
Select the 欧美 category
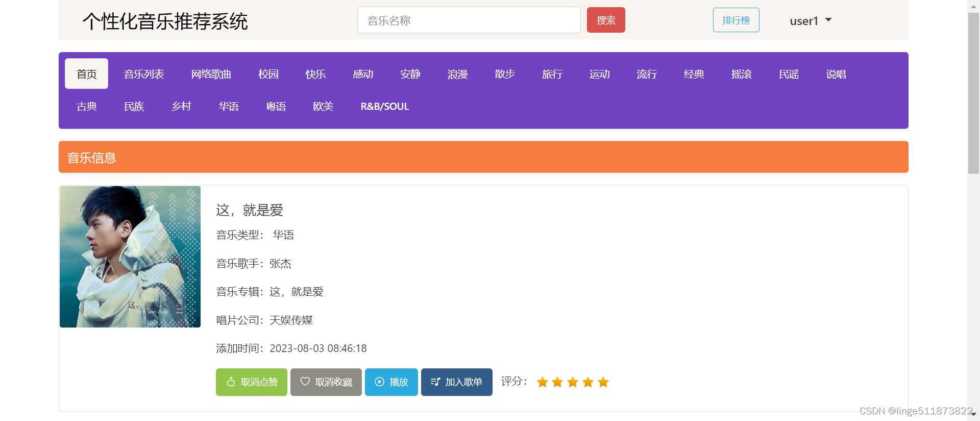point(323,106)
